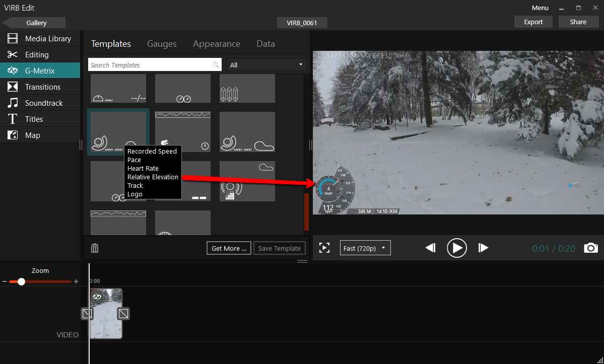Click transition marker at clip start

[x=87, y=314]
